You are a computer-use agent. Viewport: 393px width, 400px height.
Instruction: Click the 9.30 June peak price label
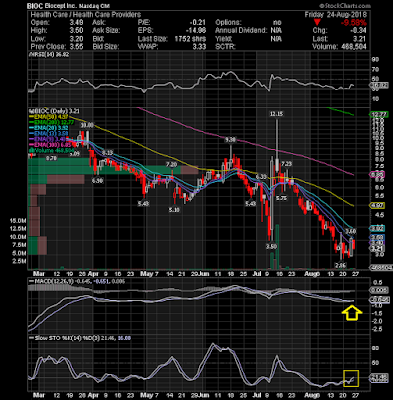[231, 140]
